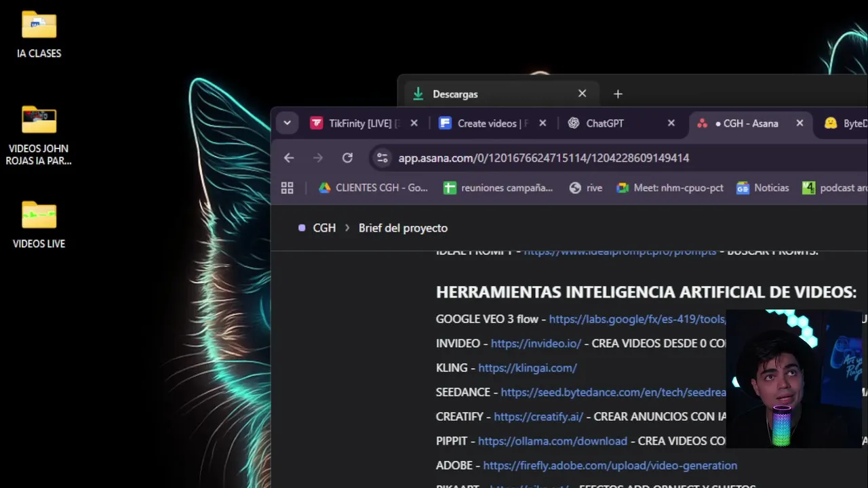The width and height of the screenshot is (868, 488).
Task: Open the seed.bytedance.com link
Action: [613, 392]
